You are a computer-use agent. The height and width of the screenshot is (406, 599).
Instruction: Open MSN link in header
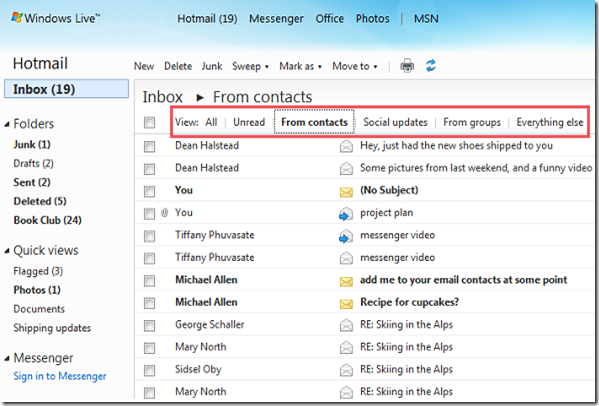point(426,18)
